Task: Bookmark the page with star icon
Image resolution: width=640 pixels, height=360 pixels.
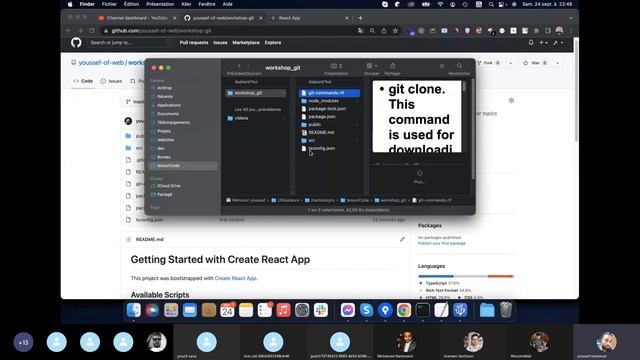Action: [395, 31]
